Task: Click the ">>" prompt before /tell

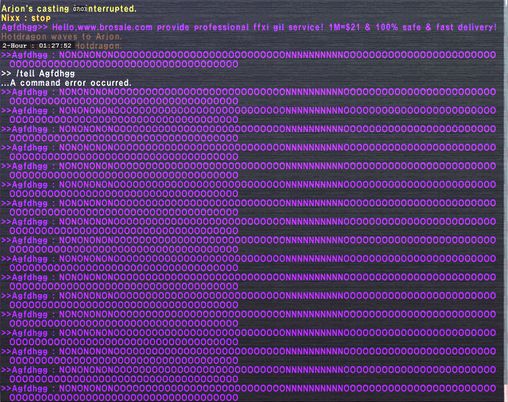Action: (x=6, y=74)
